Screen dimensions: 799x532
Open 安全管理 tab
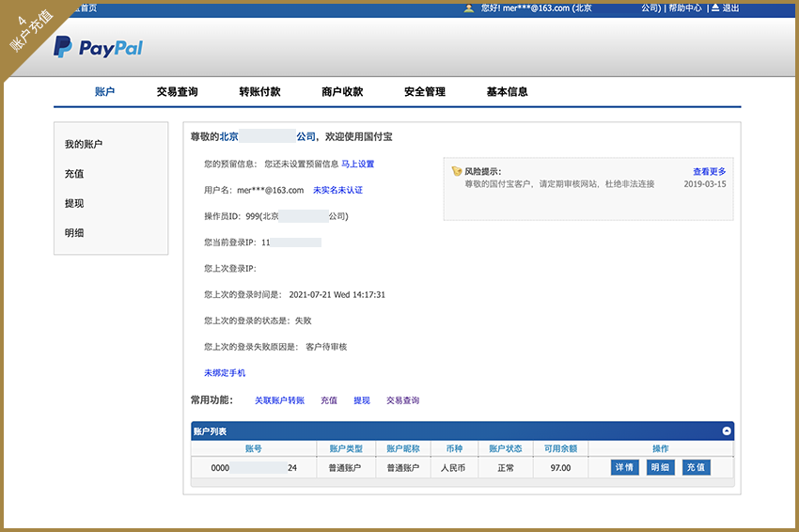click(x=425, y=92)
